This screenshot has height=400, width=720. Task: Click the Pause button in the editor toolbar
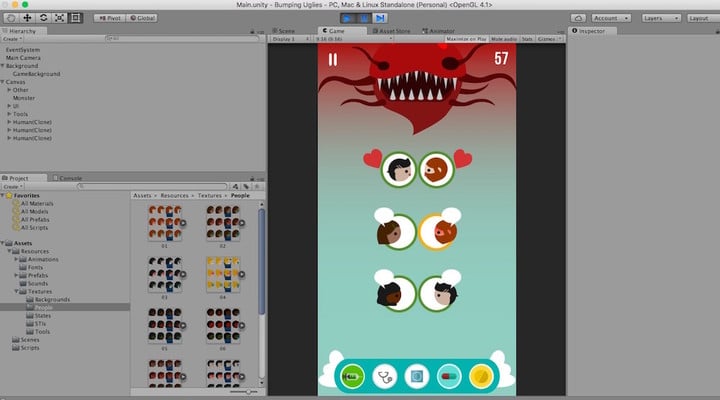pyautogui.click(x=364, y=18)
